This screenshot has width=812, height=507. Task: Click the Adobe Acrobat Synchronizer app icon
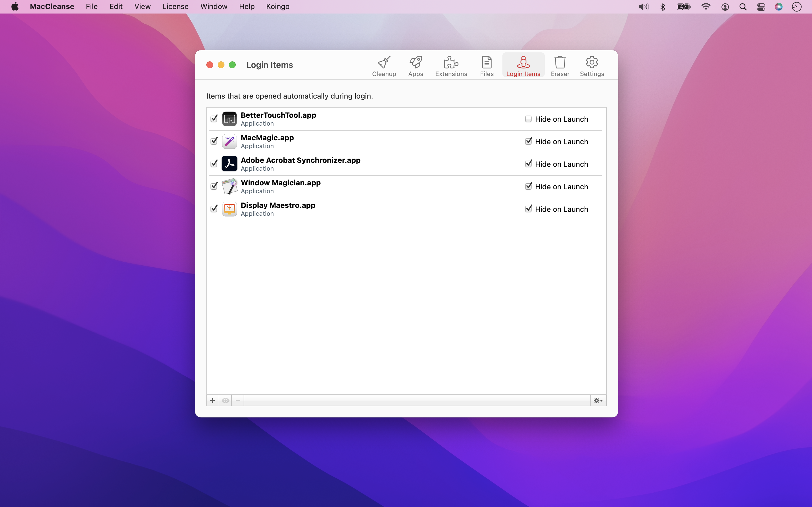point(230,164)
